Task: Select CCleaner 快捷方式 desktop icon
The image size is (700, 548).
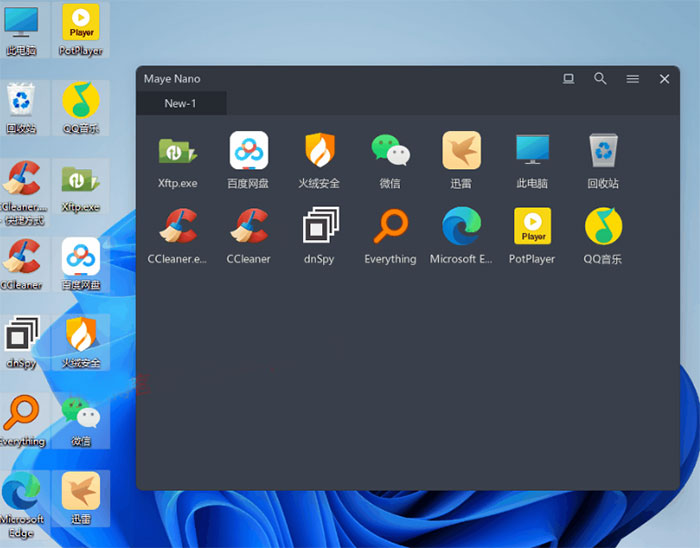Action: [22, 193]
